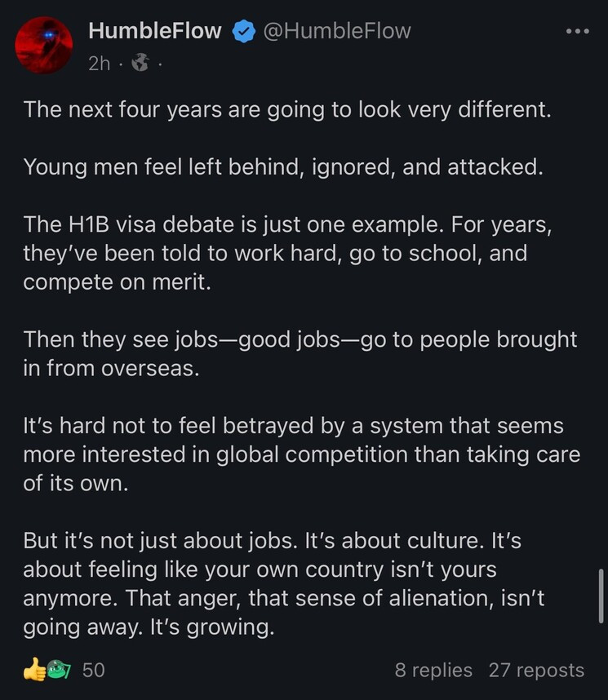This screenshot has width=608, height=700.
Task: Click the vertical scrollbar thumb
Action: pos(601,596)
